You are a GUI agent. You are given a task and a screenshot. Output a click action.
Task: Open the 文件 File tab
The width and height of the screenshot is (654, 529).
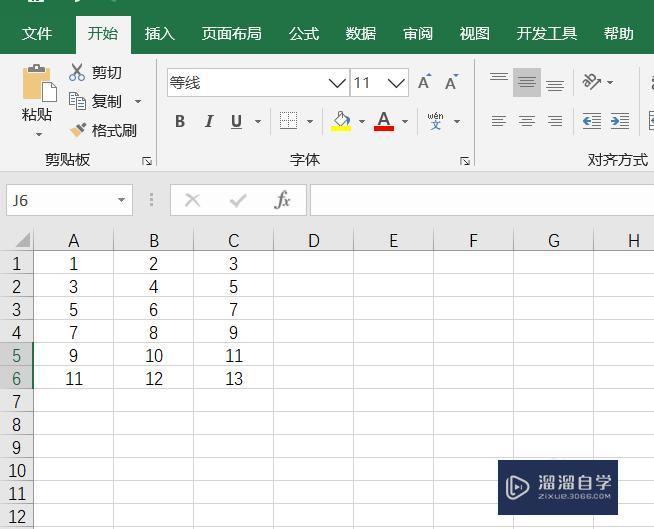[x=37, y=33]
